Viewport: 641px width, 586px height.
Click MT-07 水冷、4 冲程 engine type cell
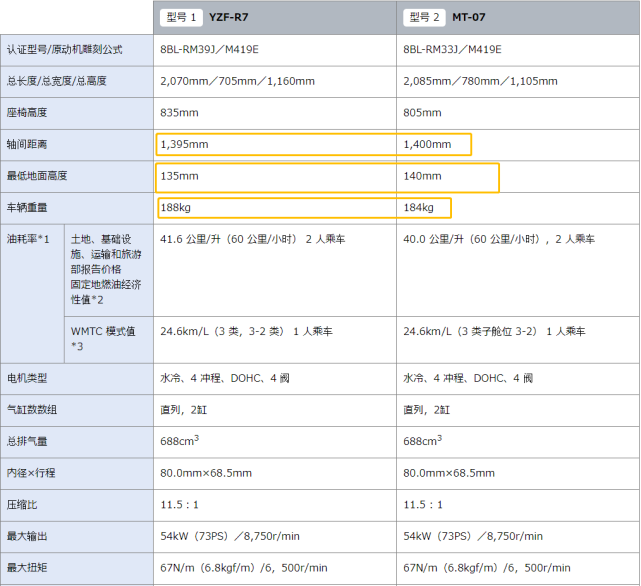pyautogui.click(x=468, y=378)
